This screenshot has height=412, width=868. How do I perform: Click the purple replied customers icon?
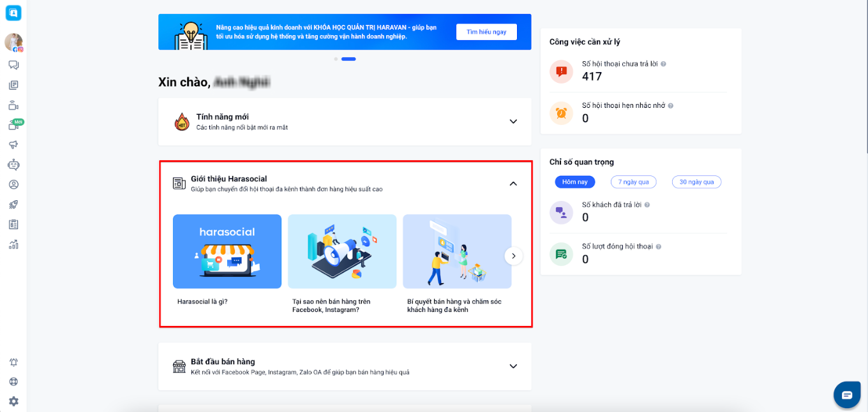coord(561,212)
